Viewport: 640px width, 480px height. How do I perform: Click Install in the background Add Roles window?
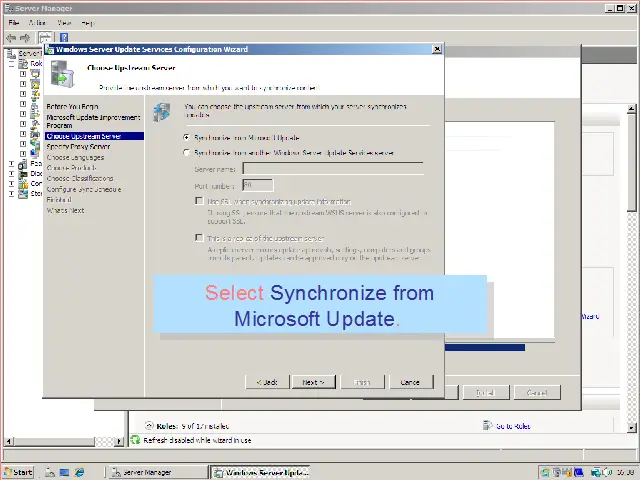coord(486,393)
